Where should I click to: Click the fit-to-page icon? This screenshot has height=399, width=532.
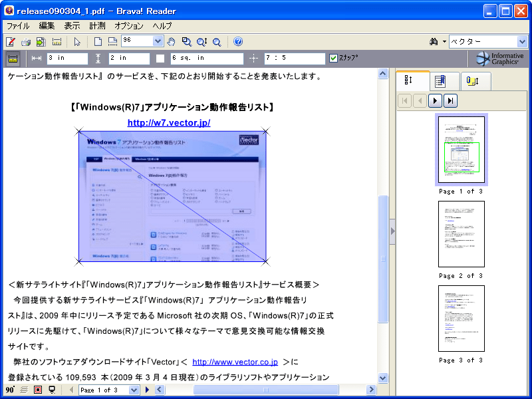[x=98, y=42]
